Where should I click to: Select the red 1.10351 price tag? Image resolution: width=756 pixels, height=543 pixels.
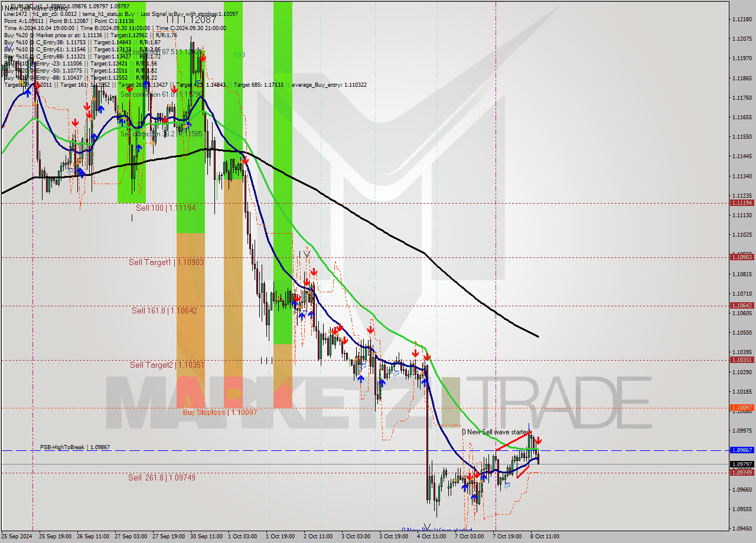click(742, 359)
